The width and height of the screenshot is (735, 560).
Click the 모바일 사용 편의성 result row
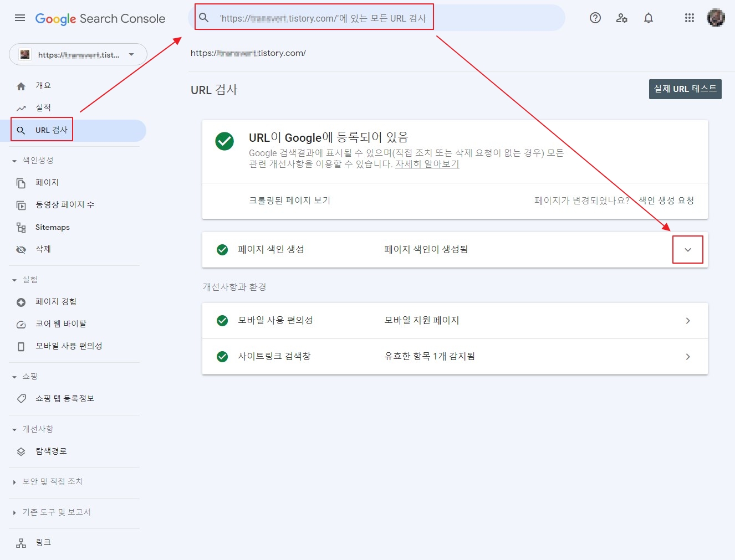tap(455, 321)
